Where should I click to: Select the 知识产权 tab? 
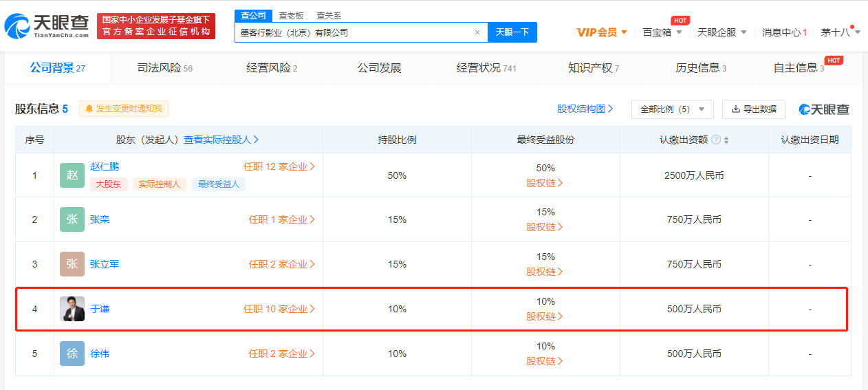[x=594, y=68]
